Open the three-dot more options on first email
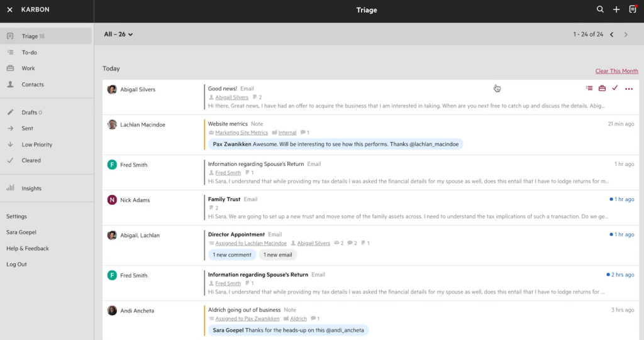644x340 pixels. (629, 89)
